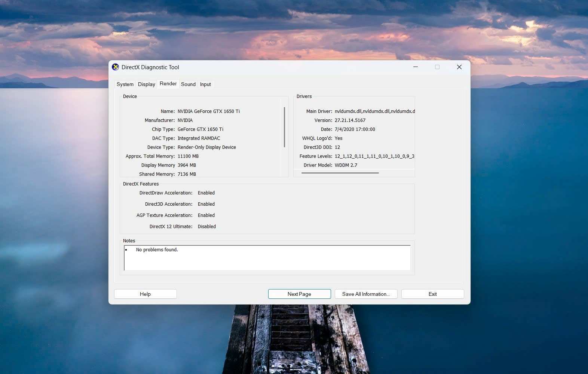
Task: Click the driver date 7/4/2020 17:00:00
Action: [355, 129]
